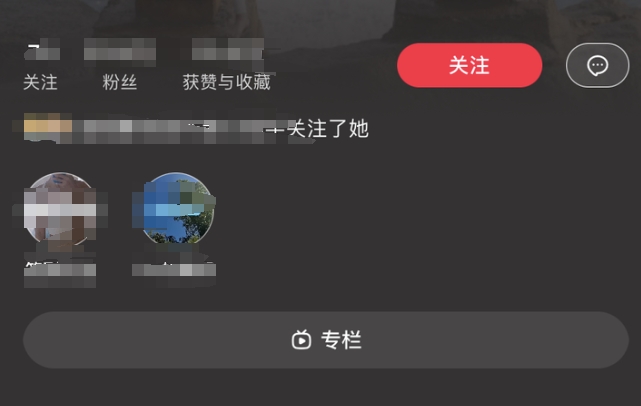Open the blue sky and trees avatar
641x406 pixels.
pyautogui.click(x=177, y=209)
